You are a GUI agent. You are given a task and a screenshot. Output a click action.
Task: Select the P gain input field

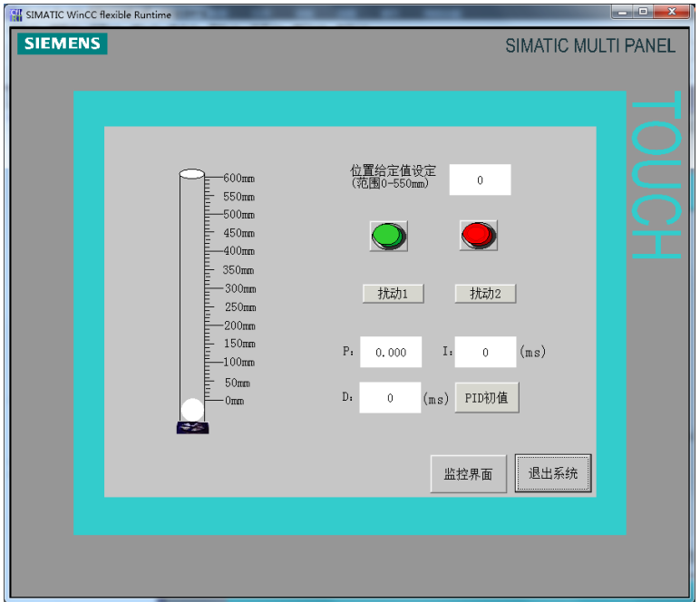pos(391,352)
